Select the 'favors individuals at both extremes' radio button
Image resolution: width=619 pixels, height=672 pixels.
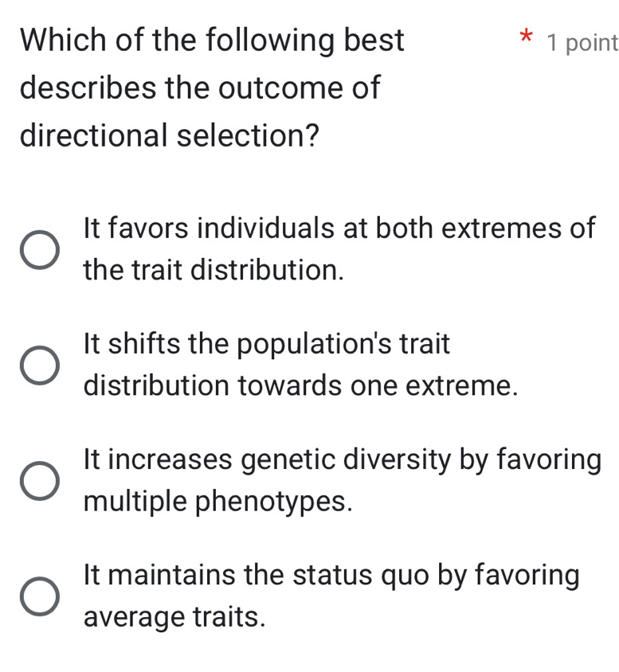tap(38, 249)
